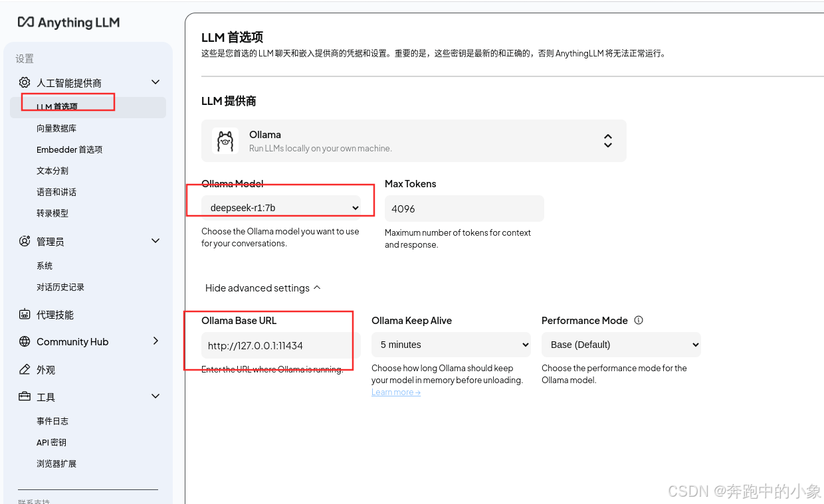Click the globe icon for Community Hub
This screenshot has height=504, width=824.
[x=25, y=341]
